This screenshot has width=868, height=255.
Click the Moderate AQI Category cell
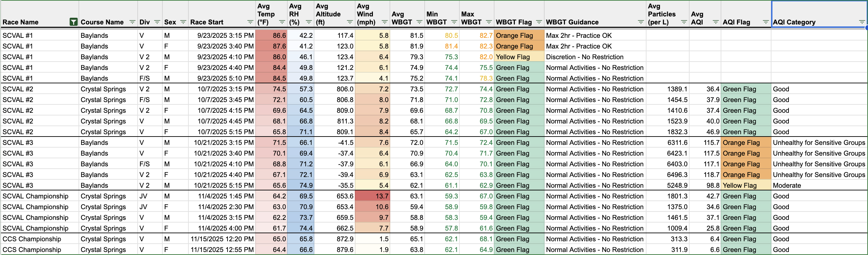(819, 185)
